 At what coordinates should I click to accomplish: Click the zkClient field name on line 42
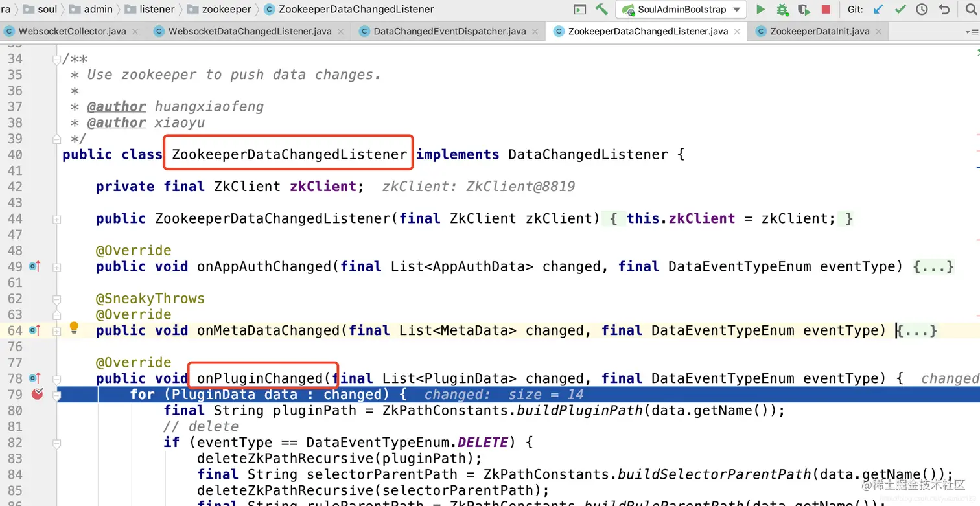pyautogui.click(x=323, y=187)
